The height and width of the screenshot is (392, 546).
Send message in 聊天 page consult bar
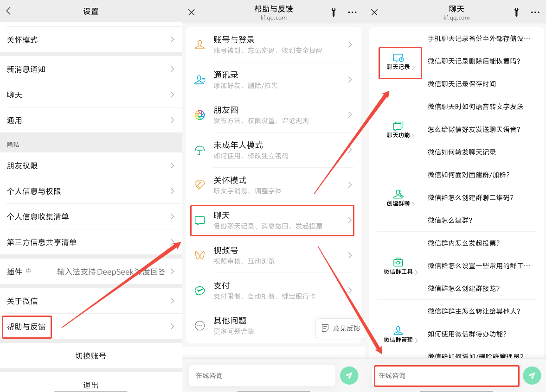[532, 375]
